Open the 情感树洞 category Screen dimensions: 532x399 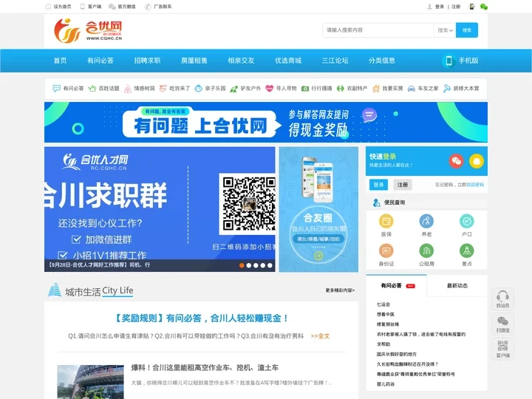click(x=139, y=89)
